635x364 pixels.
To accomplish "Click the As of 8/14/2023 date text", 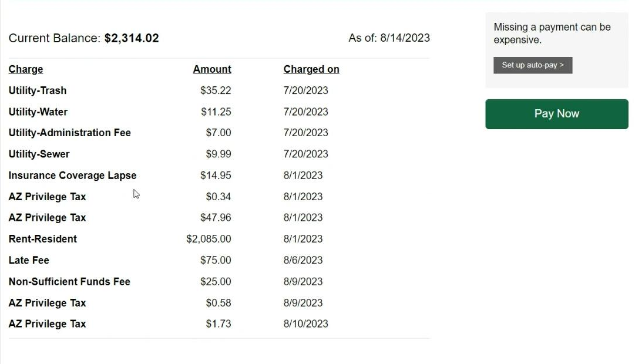I will pyautogui.click(x=389, y=38).
